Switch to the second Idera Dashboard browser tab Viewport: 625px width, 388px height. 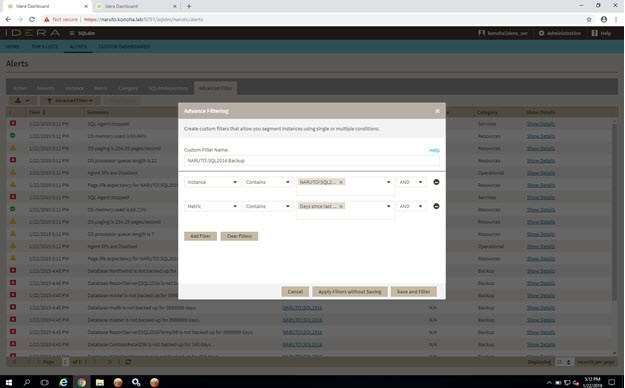click(x=136, y=6)
